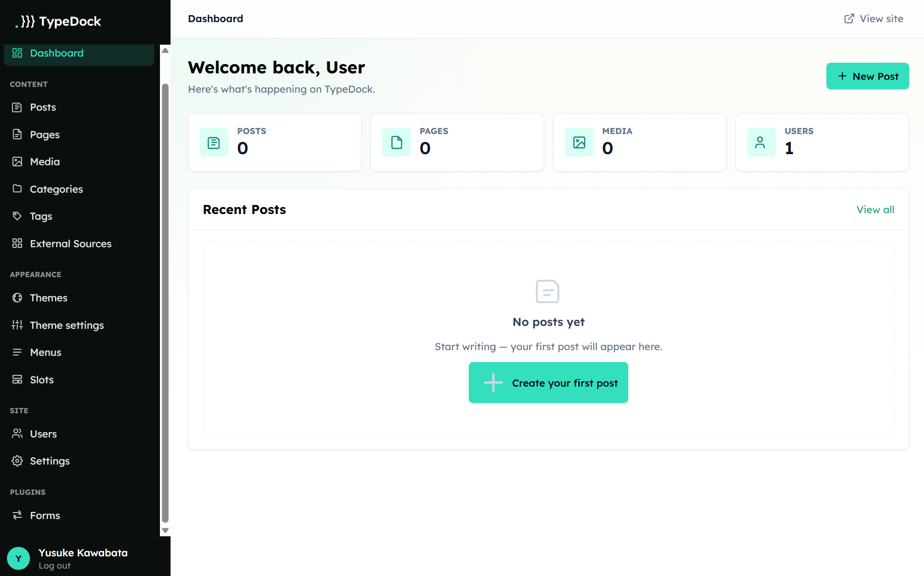Click the Recent Posts heading
This screenshot has width=924, height=576.
click(x=244, y=209)
